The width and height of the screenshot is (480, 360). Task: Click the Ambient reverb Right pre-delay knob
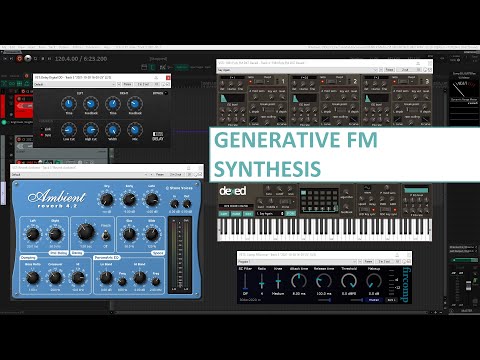click(x=55, y=234)
